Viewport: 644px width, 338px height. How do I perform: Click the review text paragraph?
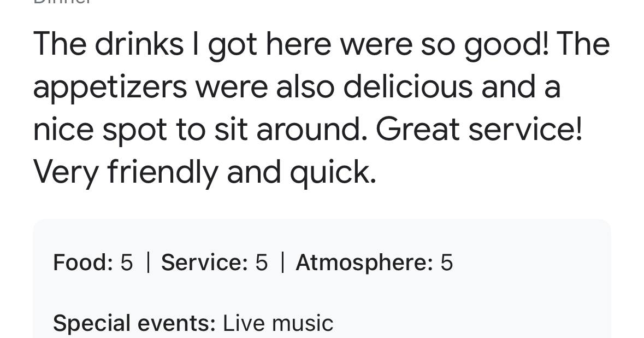pyautogui.click(x=321, y=108)
